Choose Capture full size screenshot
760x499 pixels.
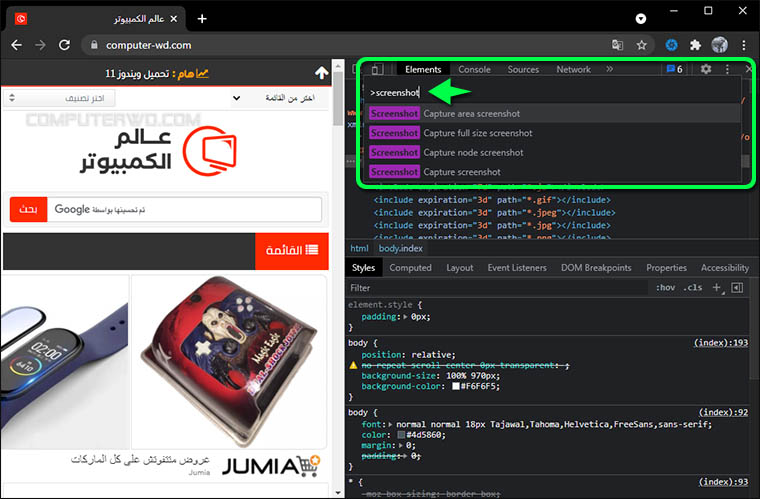[553, 133]
